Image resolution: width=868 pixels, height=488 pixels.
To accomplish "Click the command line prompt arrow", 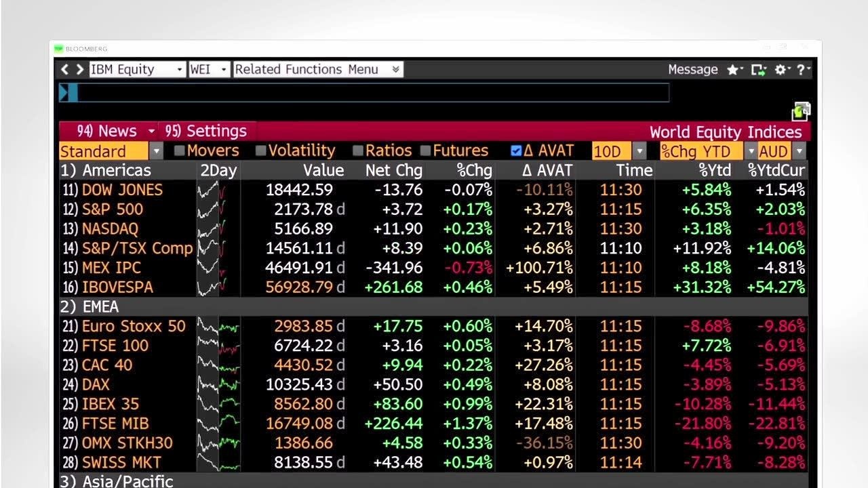I will pyautogui.click(x=64, y=93).
